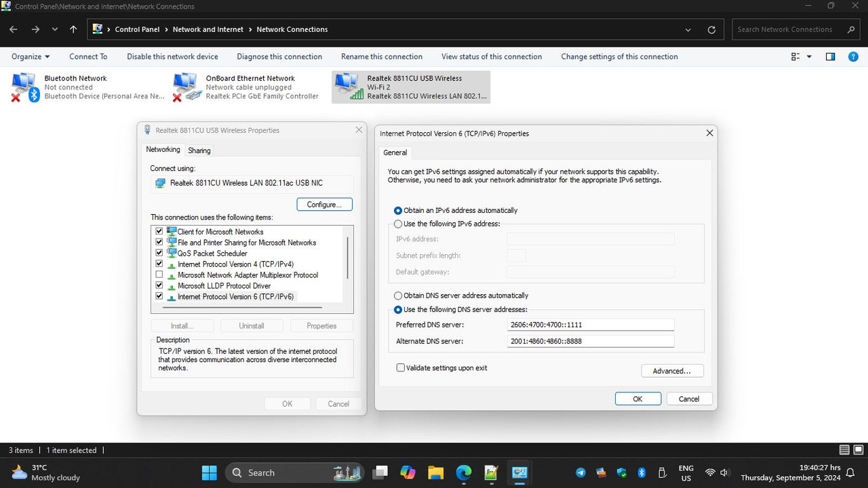Click Cancel in Realtek Wireless Properties
Screen dimensions: 868x488
338,404
